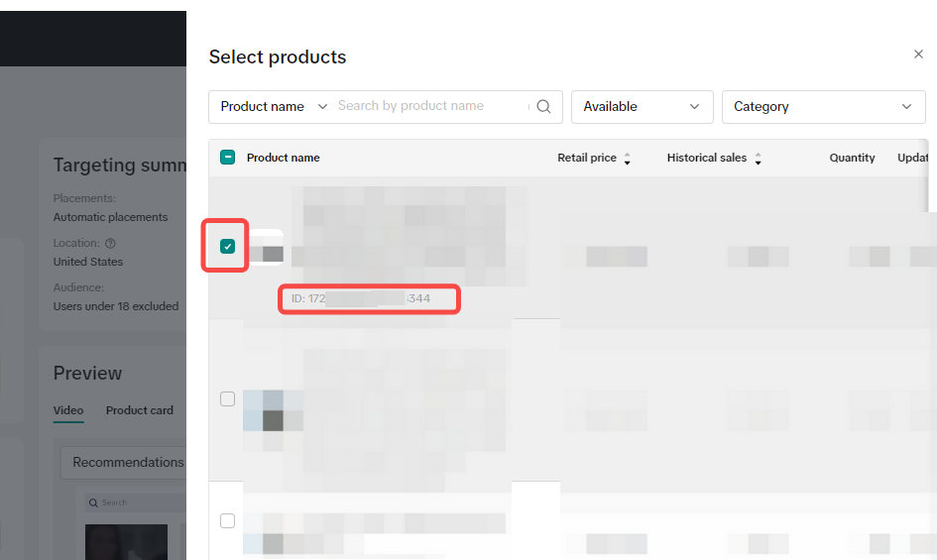This screenshot has height=560, width=937.
Task: Click the Product name column header
Action: [283, 158]
